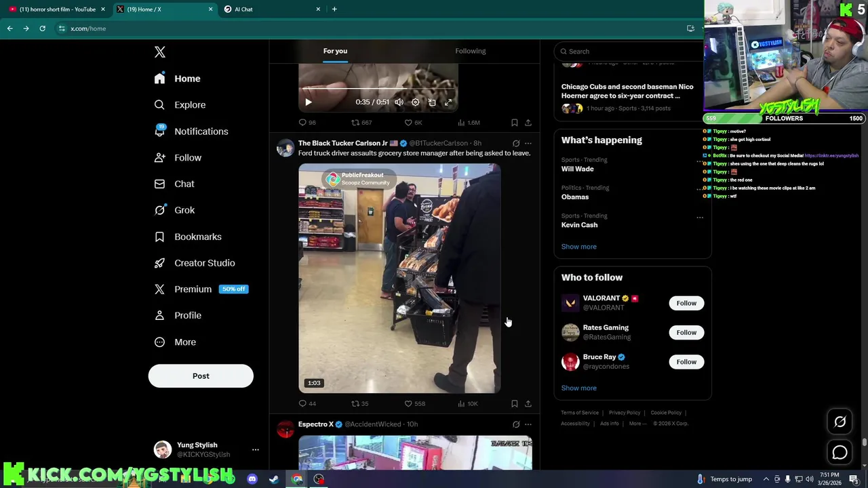Viewport: 868px width, 488px height.
Task: Show more Who to follow suggestions
Action: [579, 388]
